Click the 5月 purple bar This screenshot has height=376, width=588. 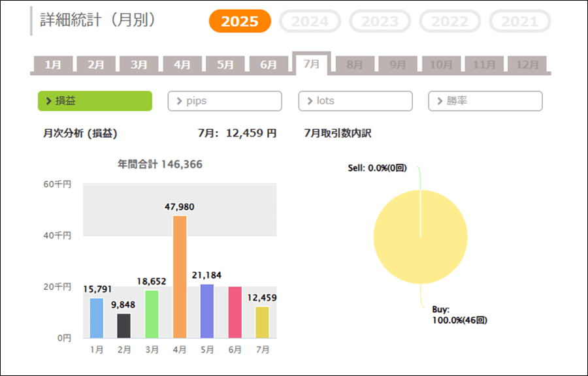pos(207,311)
